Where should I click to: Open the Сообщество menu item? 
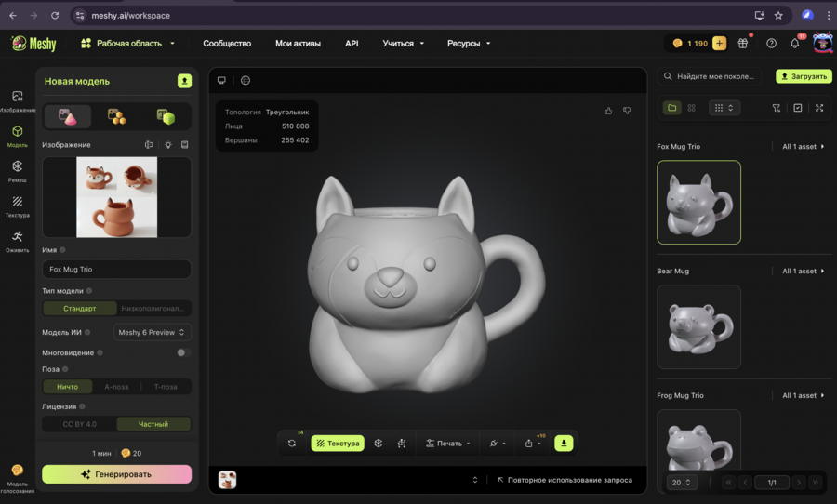click(227, 43)
